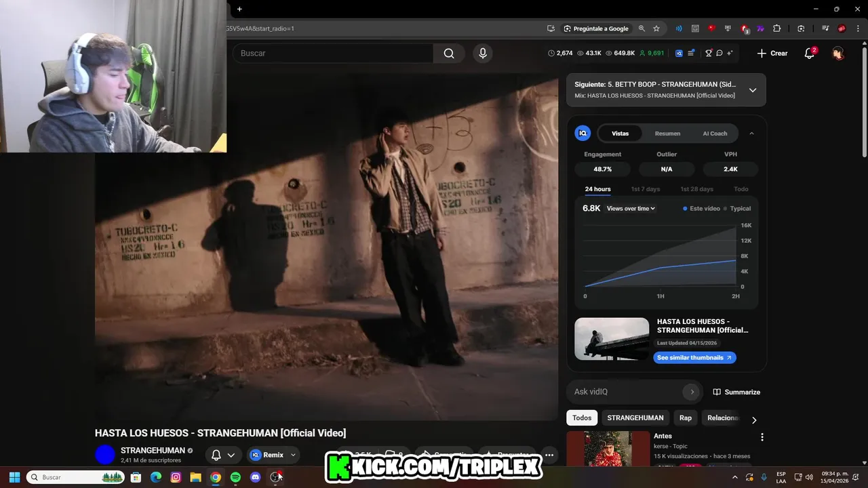
Task: Click the system tray microphone icon
Action: click(764, 477)
